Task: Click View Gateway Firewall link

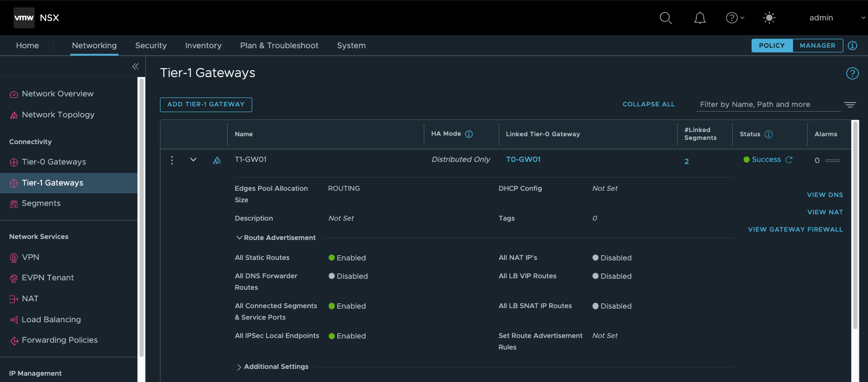Action: [x=796, y=230]
